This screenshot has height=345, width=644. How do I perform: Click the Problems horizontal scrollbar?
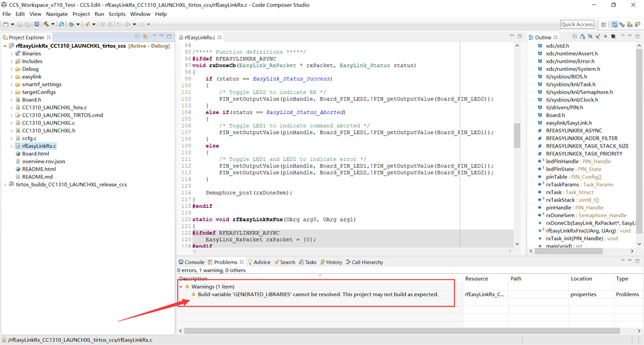402,331
